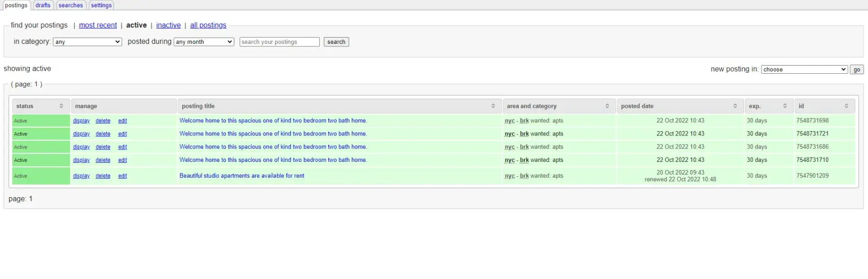The width and height of the screenshot is (868, 279).
Task: Click sort arrows in posting title header
Action: [493, 106]
